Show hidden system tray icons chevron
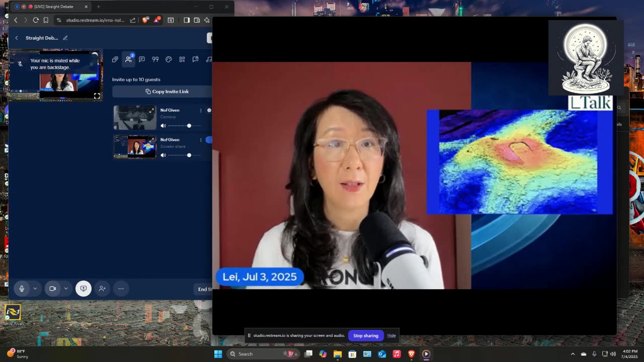Screen dimensions: 644x362 coord(573,354)
